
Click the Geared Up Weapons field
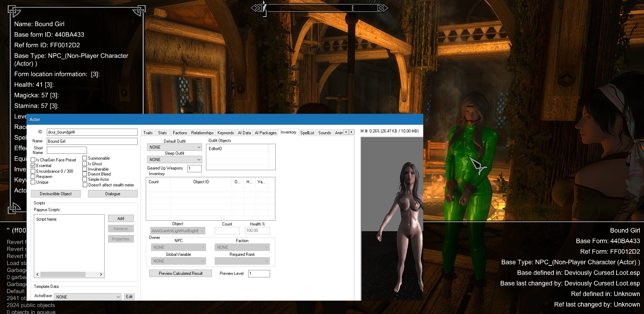(x=194, y=168)
